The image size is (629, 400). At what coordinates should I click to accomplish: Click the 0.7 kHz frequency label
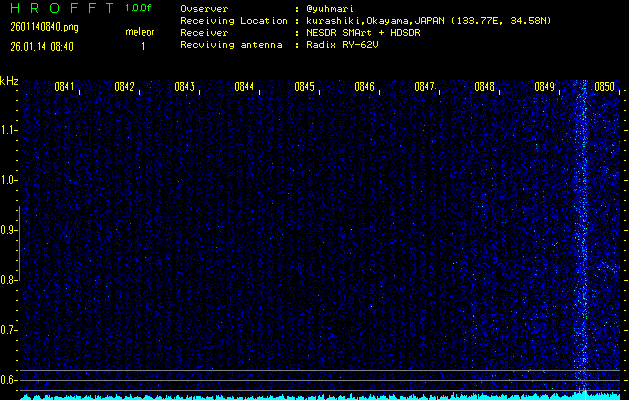click(x=10, y=330)
